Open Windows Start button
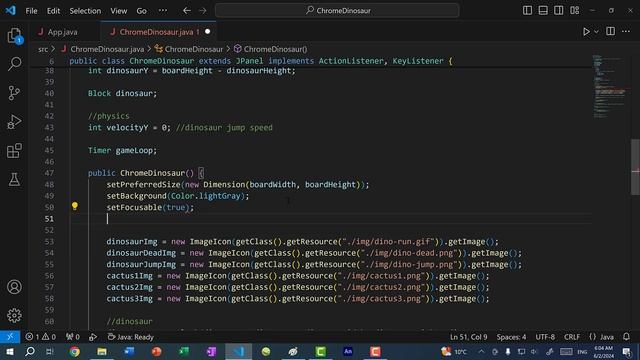 coord(9,351)
